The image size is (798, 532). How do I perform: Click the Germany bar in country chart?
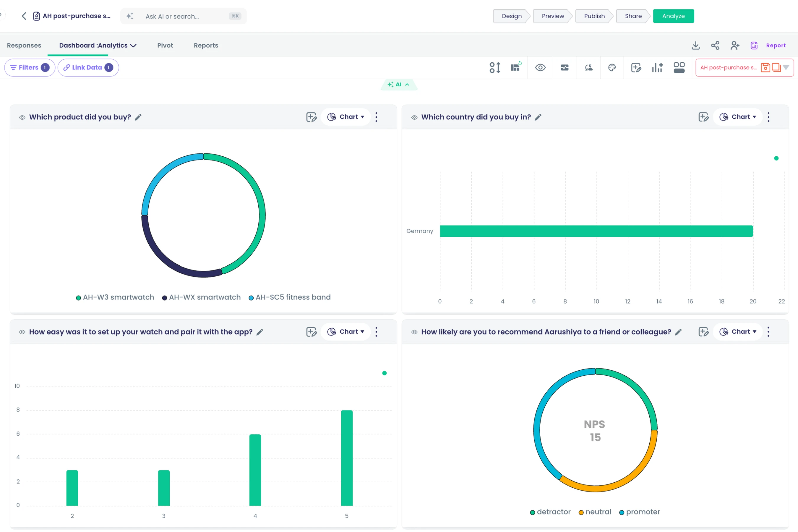coord(596,231)
